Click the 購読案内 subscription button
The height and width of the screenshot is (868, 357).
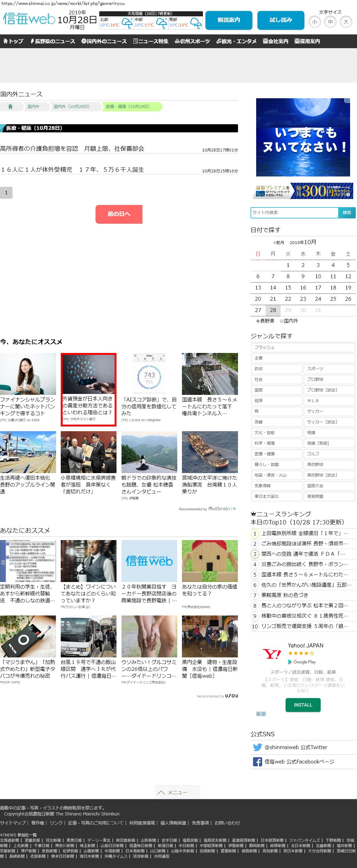coord(229,20)
